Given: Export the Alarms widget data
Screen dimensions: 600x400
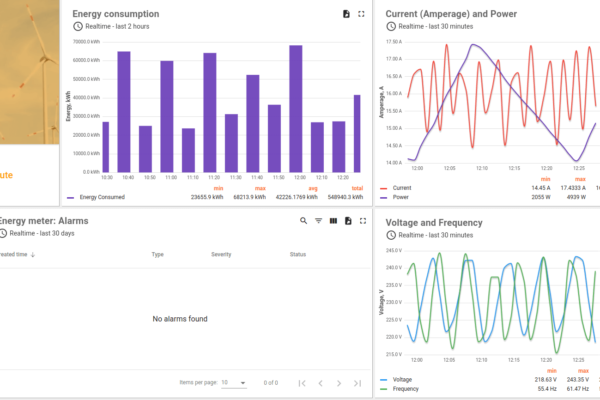Looking at the screenshot, I should pos(347,220).
